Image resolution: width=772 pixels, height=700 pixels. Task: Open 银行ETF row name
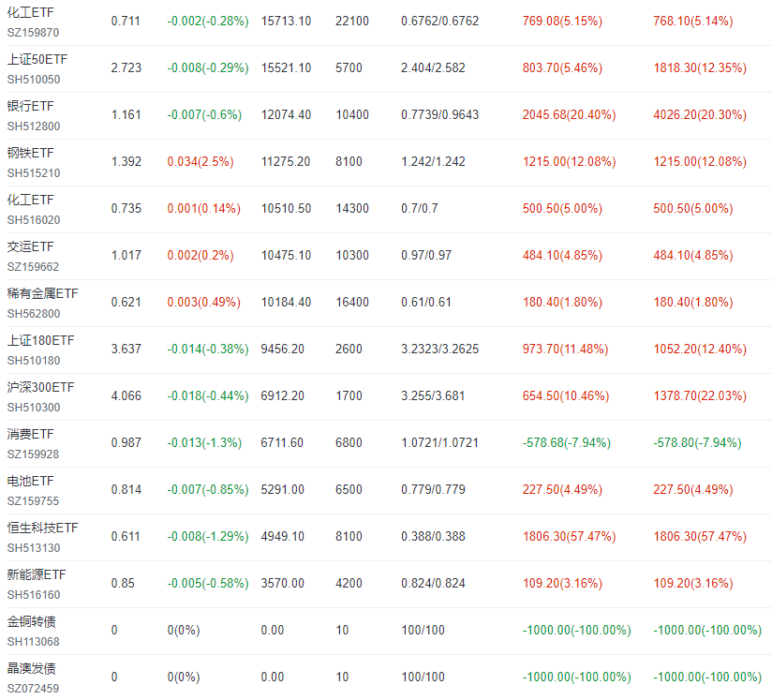click(30, 106)
